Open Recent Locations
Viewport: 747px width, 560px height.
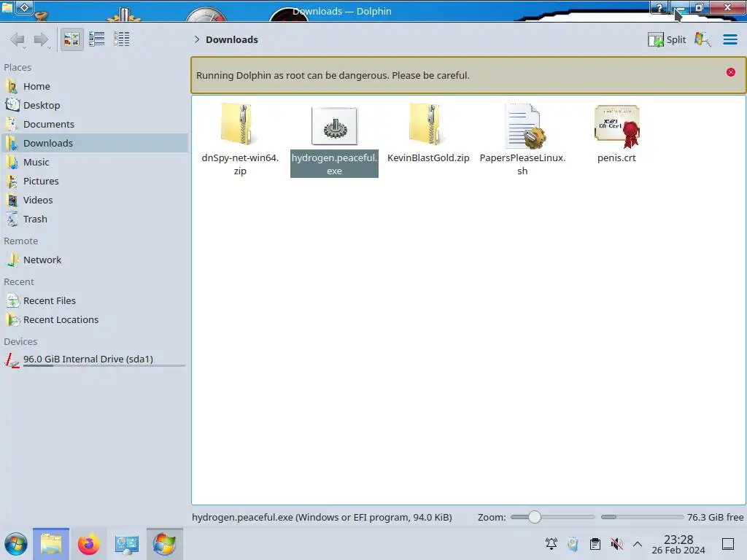click(96, 320)
